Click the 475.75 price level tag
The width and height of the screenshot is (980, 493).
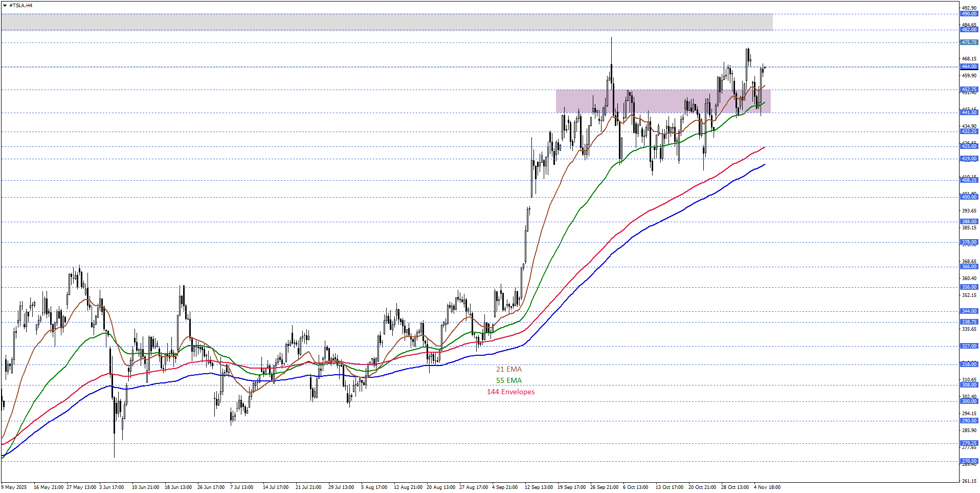coord(969,42)
